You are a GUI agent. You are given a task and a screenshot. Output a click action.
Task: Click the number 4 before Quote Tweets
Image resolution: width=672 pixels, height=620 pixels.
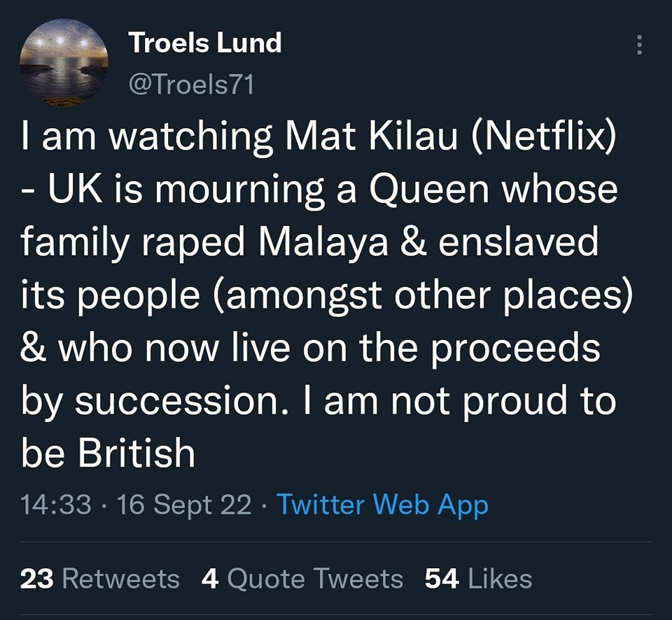[x=210, y=579]
